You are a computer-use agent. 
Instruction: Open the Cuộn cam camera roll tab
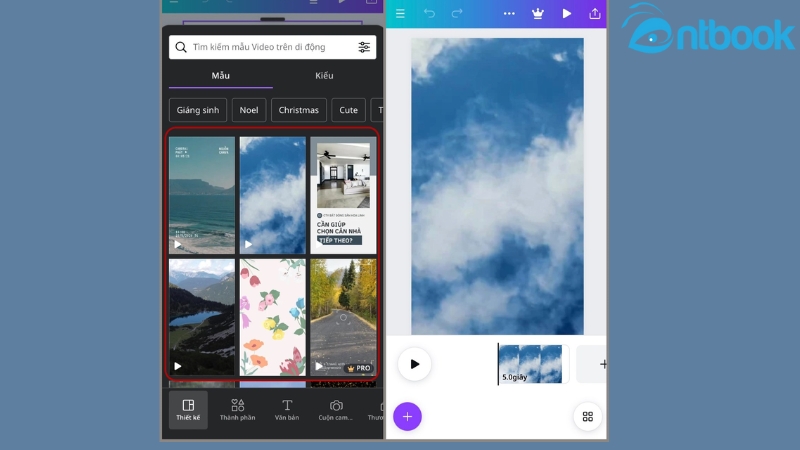(x=336, y=410)
